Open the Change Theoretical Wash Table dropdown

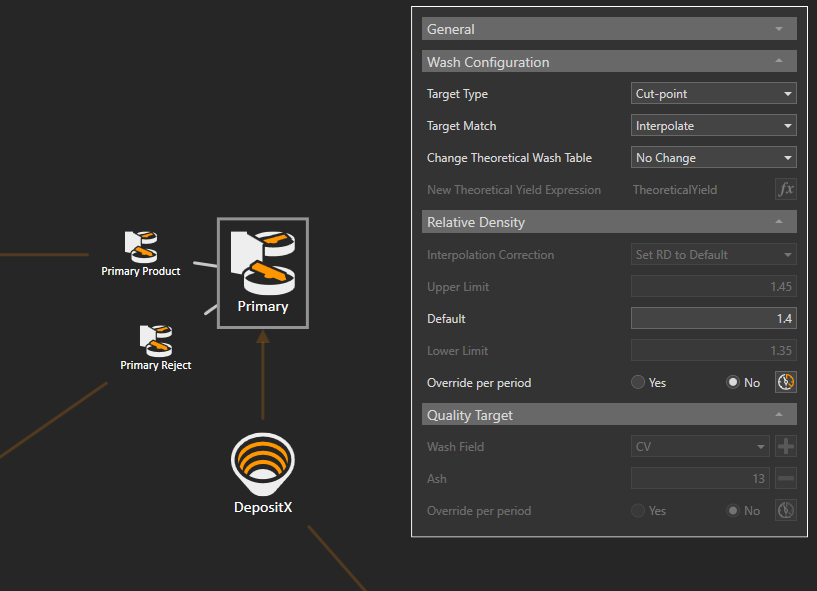point(714,158)
